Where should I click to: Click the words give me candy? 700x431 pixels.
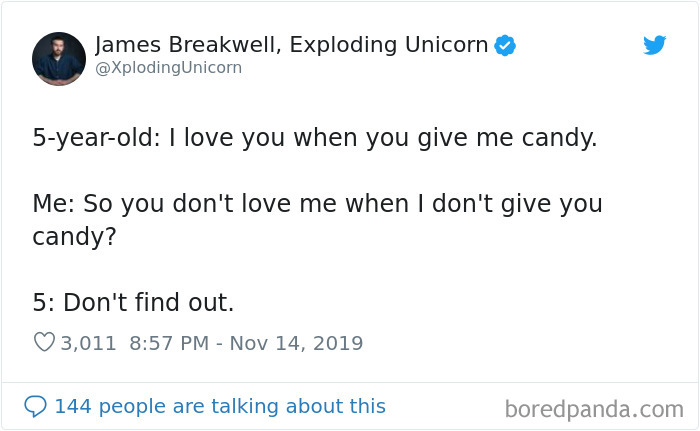pos(507,138)
